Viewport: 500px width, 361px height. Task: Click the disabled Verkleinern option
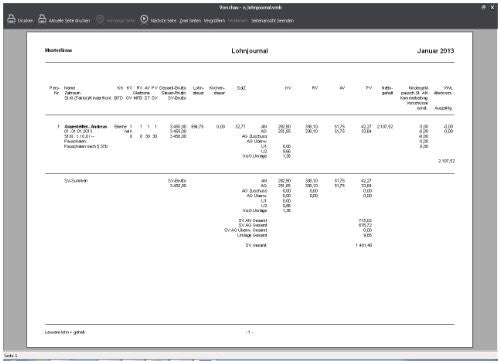pos(238,21)
